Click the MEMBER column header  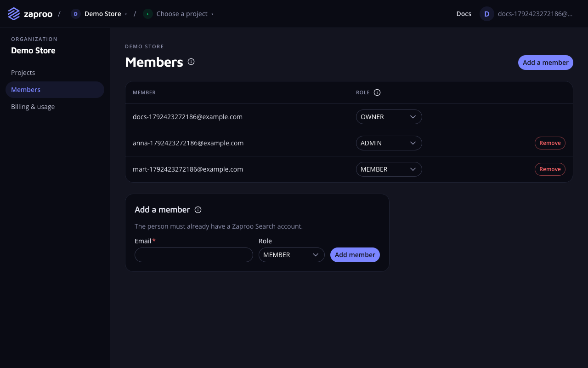point(144,92)
